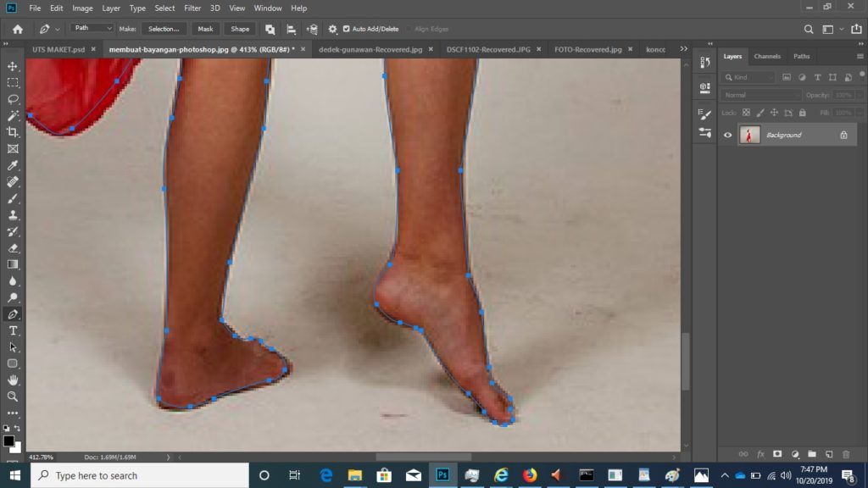Click the Delete layer trash icon
Screen dimensions: 868x488
[846, 454]
